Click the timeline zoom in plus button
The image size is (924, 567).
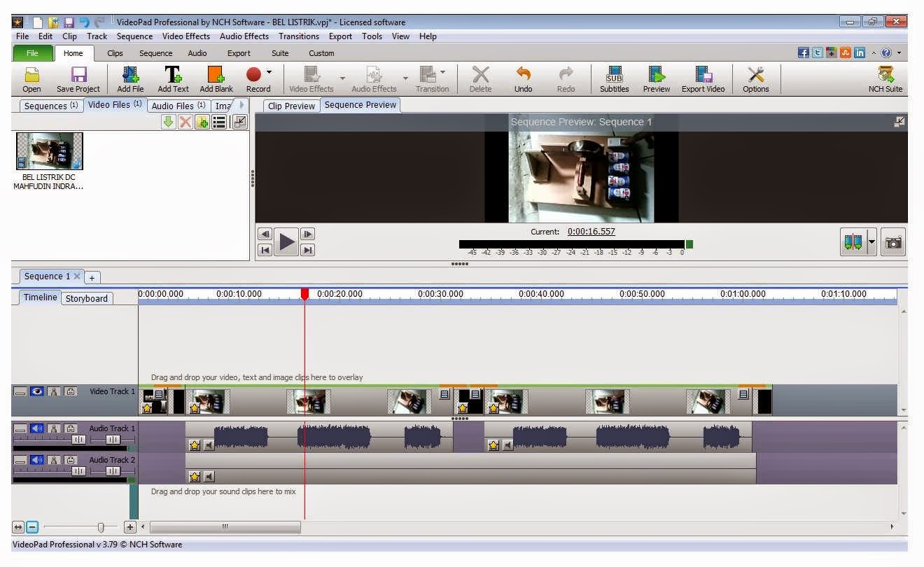tap(130, 527)
